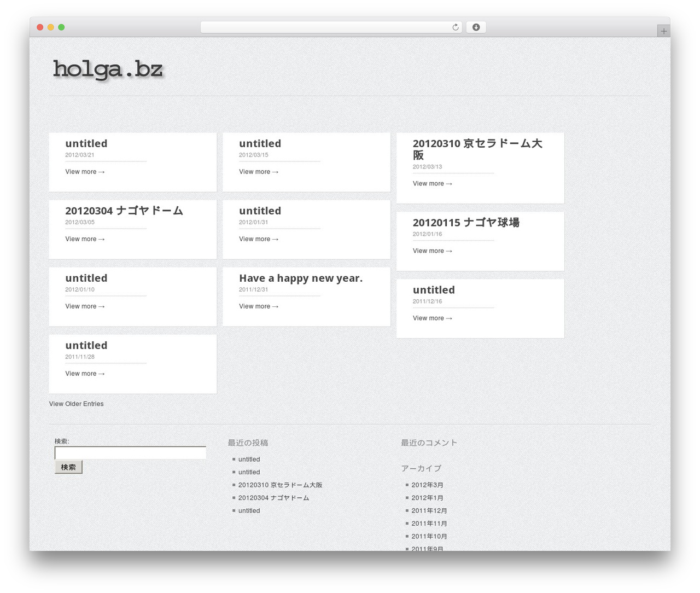Focus the 検索 search text field

coord(130,453)
